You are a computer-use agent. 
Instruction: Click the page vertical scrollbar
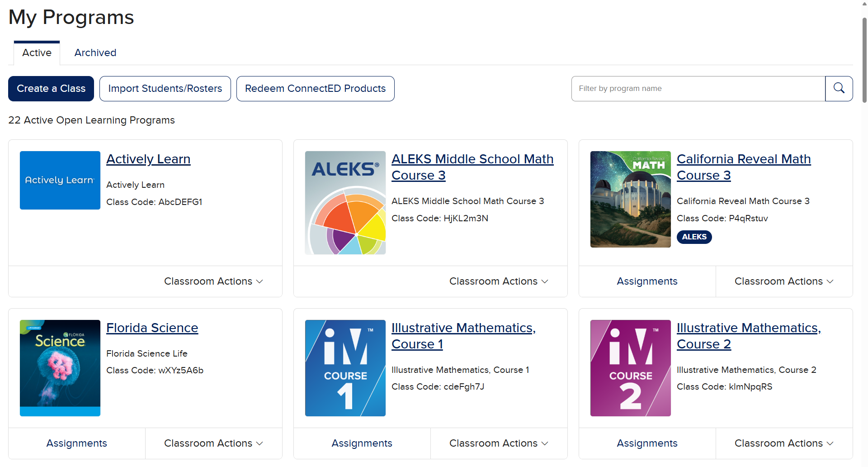click(864, 59)
